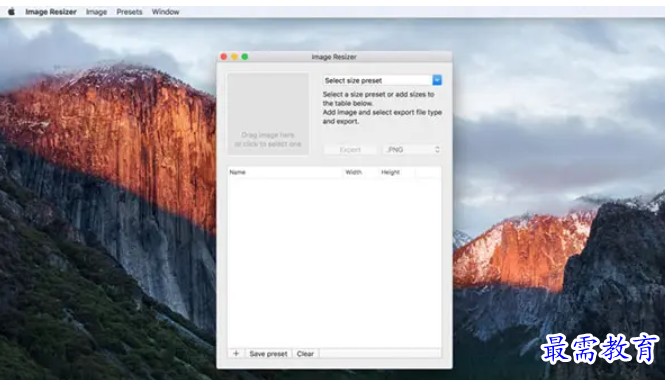
Task: Click the Clear button
Action: pyautogui.click(x=305, y=353)
